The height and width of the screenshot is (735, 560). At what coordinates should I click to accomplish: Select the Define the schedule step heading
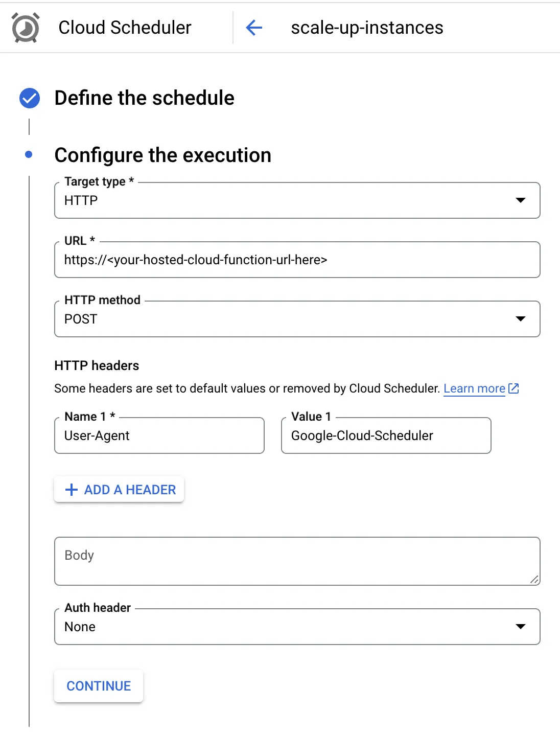point(145,98)
